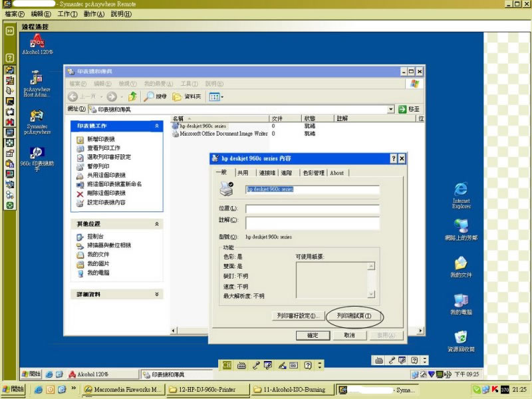
Task: Switch to 連接埠 tab
Action: coord(267,173)
